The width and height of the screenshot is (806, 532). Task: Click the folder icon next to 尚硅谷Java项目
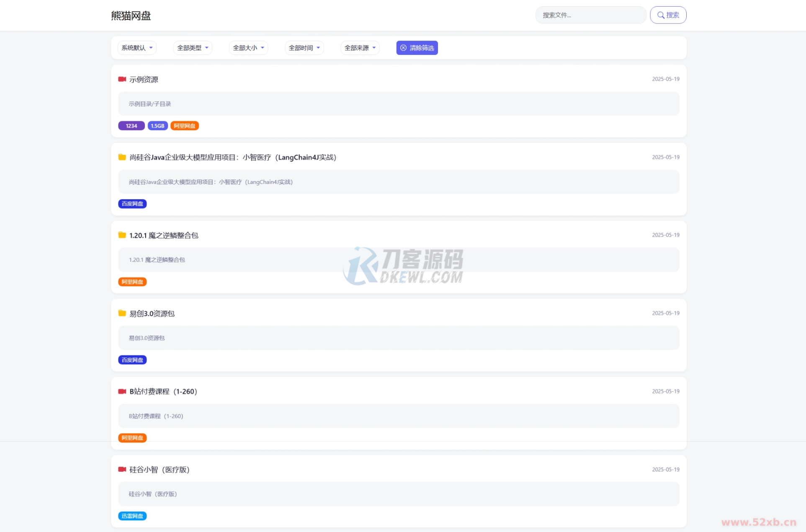pyautogui.click(x=122, y=157)
